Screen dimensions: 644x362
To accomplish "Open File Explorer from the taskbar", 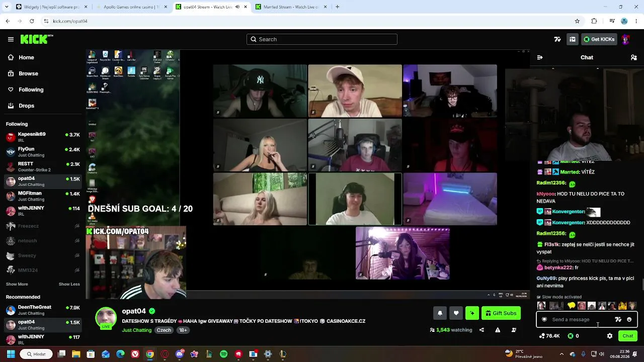I will (x=76, y=354).
